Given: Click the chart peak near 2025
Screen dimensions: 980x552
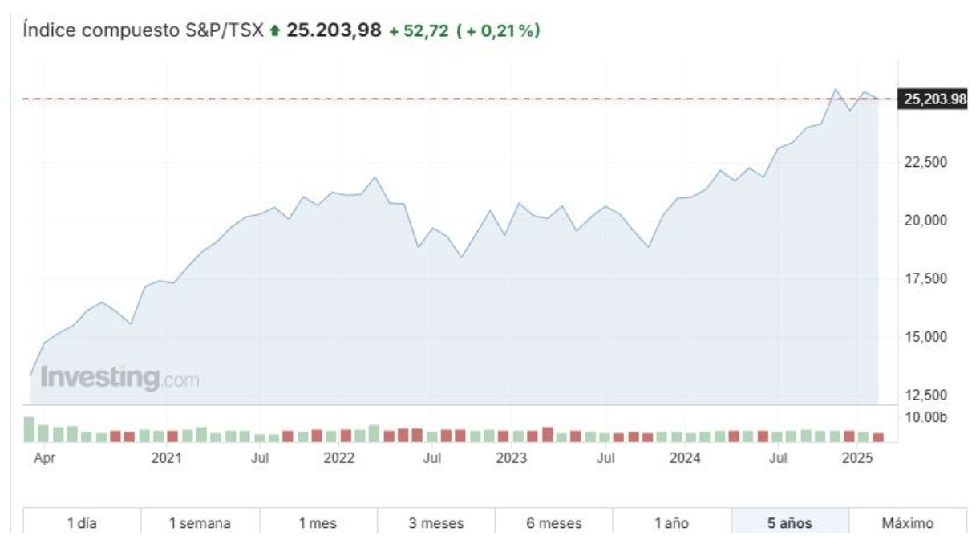Looking at the screenshot, I should [x=837, y=88].
